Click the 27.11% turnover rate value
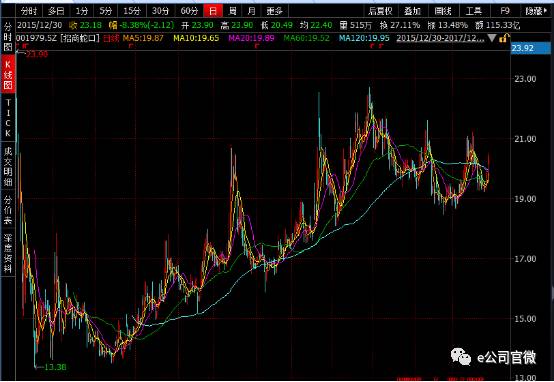 coord(405,25)
